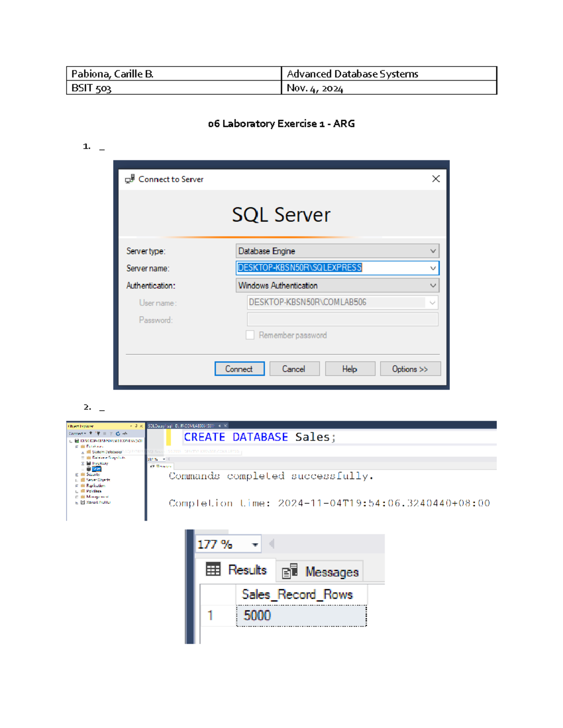Switch to the Results tab
563x728 pixels.
pos(237,570)
